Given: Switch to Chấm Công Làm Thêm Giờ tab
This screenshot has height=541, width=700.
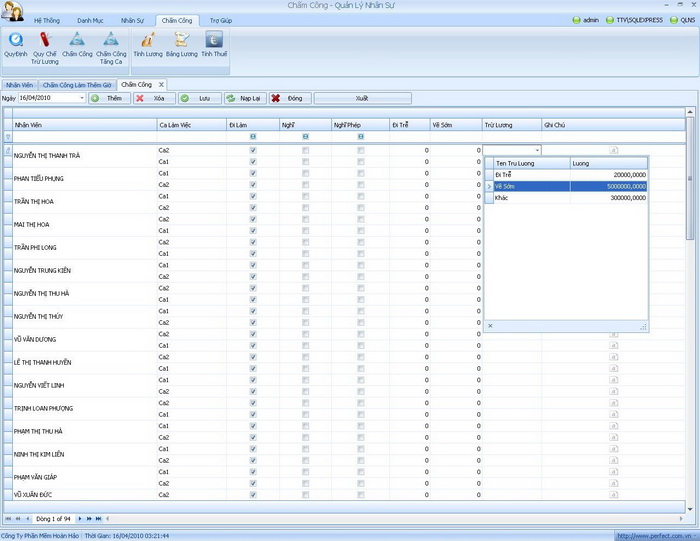Looking at the screenshot, I should pos(77,85).
